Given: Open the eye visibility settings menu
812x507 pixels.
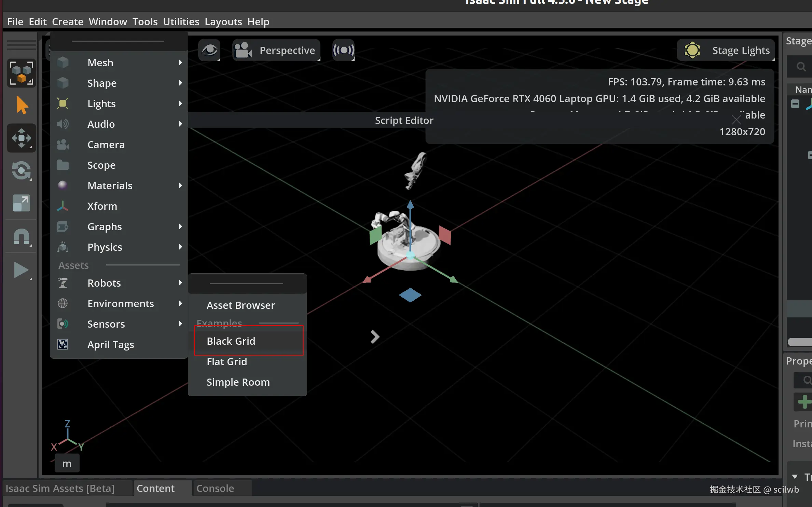Looking at the screenshot, I should 209,50.
